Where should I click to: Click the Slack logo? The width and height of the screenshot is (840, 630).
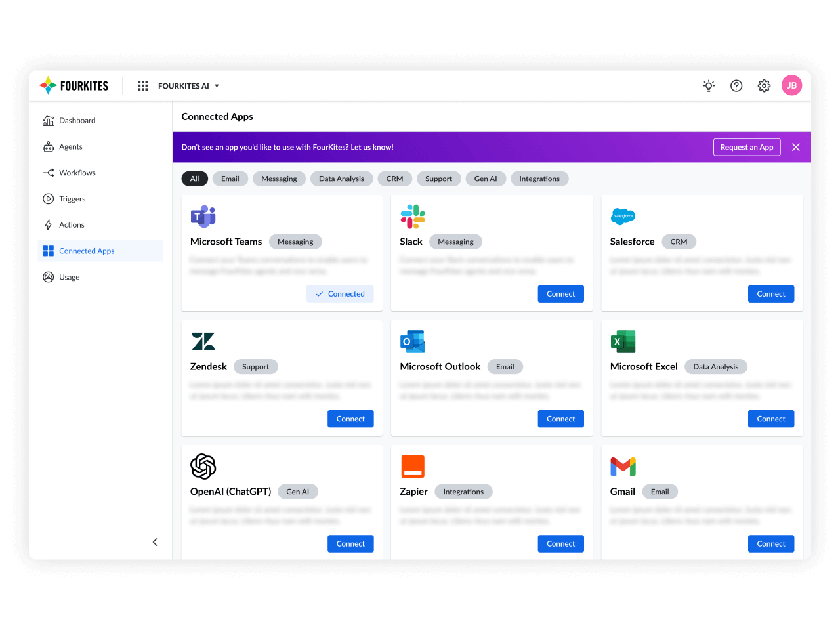coord(413,216)
